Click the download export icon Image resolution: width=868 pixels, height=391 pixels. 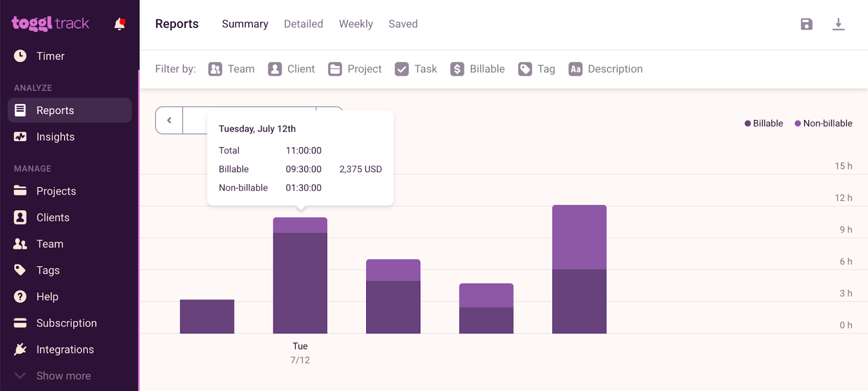(838, 24)
